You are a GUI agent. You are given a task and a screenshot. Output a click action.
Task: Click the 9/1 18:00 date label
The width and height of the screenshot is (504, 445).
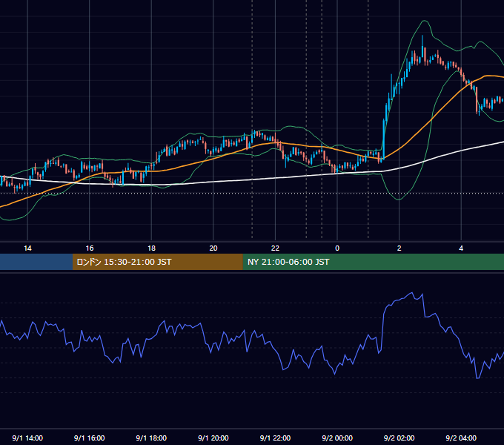coord(151,438)
